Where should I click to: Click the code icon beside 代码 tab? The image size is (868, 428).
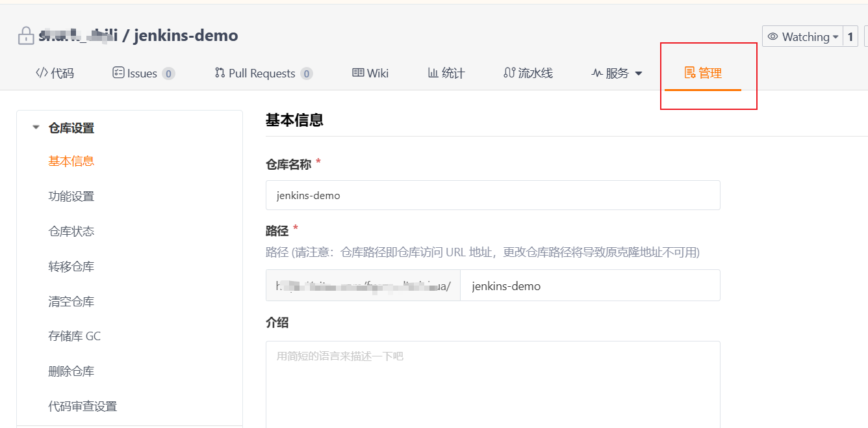(41, 73)
